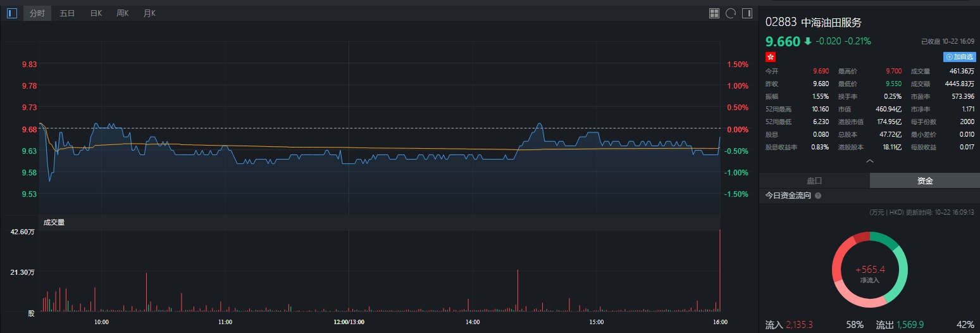Screen dimensions: 980x333
Task: Click the 市值 value 460.94亿
Action: click(x=889, y=110)
